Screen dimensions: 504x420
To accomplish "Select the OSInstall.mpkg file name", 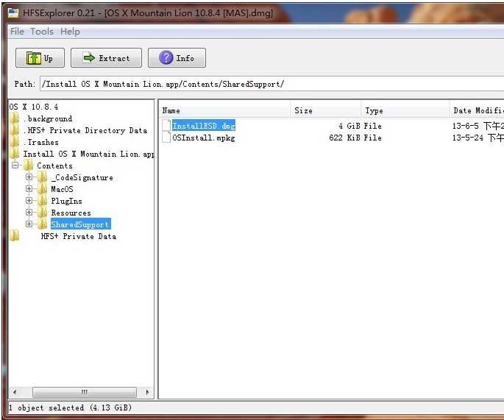I will 204,138.
